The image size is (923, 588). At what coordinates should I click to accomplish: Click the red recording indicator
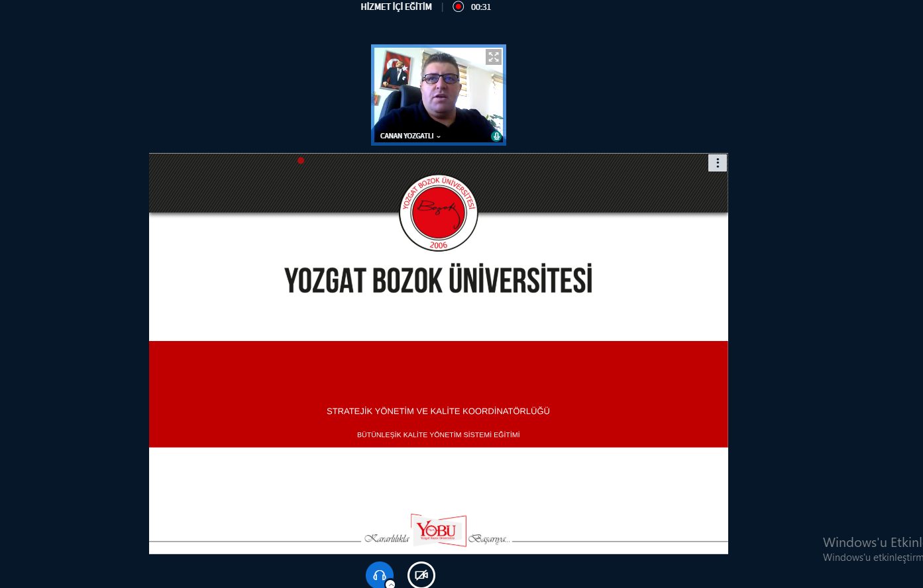458,7
